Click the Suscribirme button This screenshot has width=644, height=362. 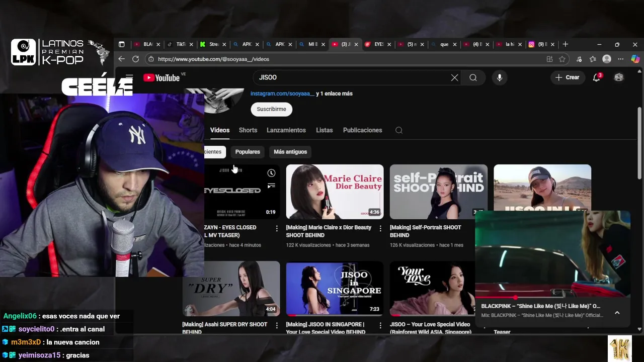click(x=271, y=109)
